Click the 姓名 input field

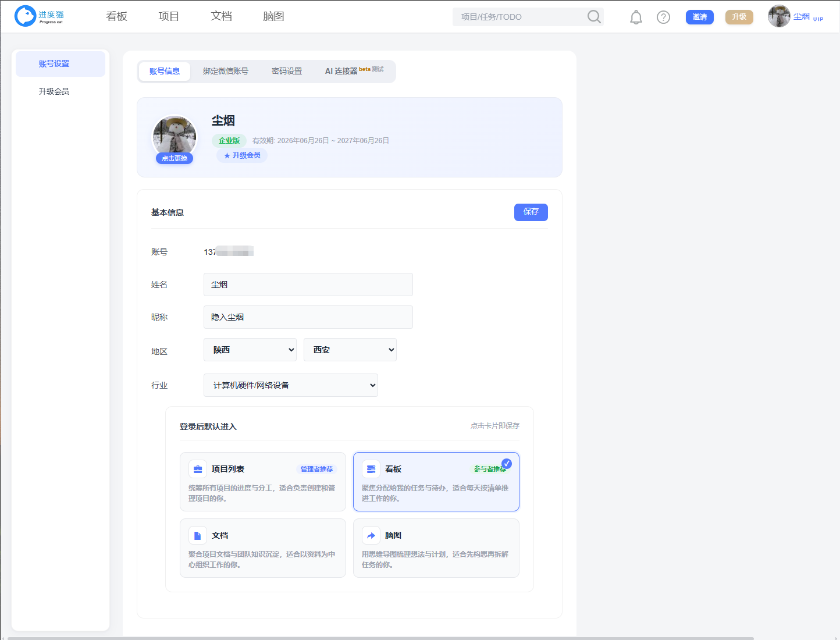(308, 285)
